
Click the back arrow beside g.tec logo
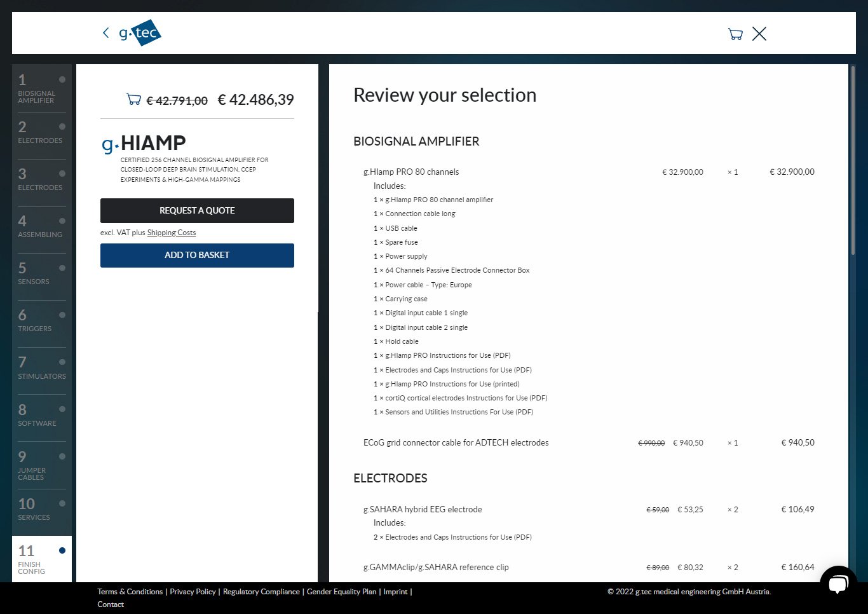[x=105, y=33]
